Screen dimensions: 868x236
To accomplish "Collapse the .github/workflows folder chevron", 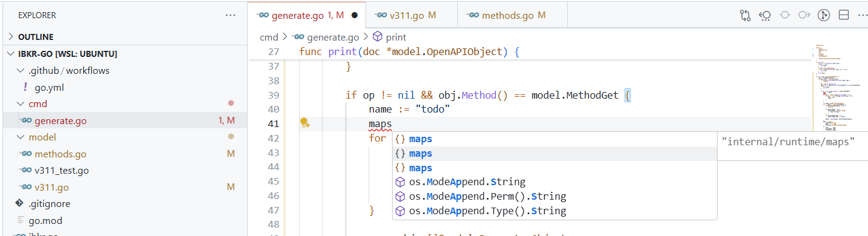I will point(21,71).
